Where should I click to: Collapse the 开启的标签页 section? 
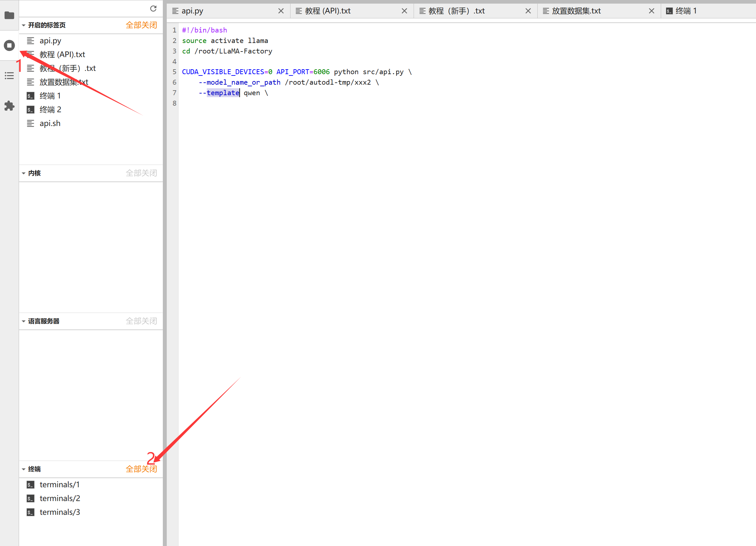[24, 25]
